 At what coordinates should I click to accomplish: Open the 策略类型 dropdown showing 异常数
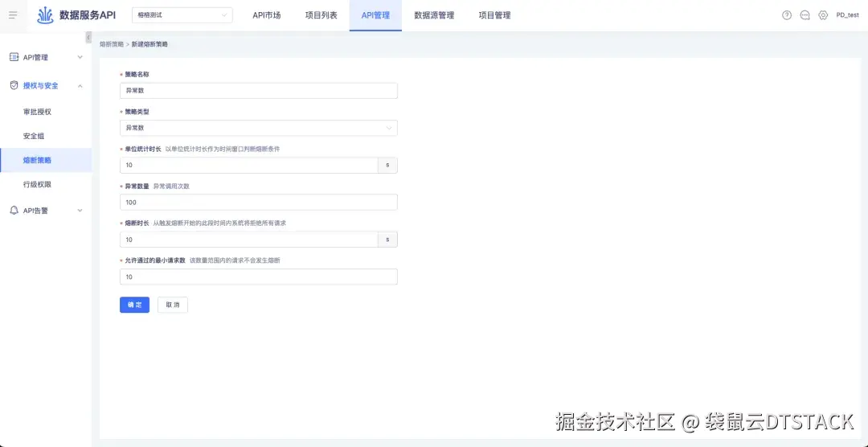point(259,128)
